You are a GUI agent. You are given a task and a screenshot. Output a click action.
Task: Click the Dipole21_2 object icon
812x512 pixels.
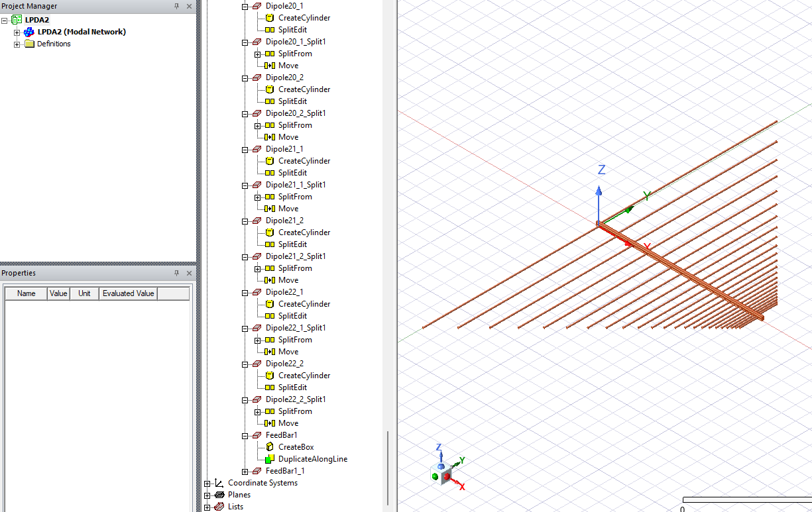pos(257,221)
